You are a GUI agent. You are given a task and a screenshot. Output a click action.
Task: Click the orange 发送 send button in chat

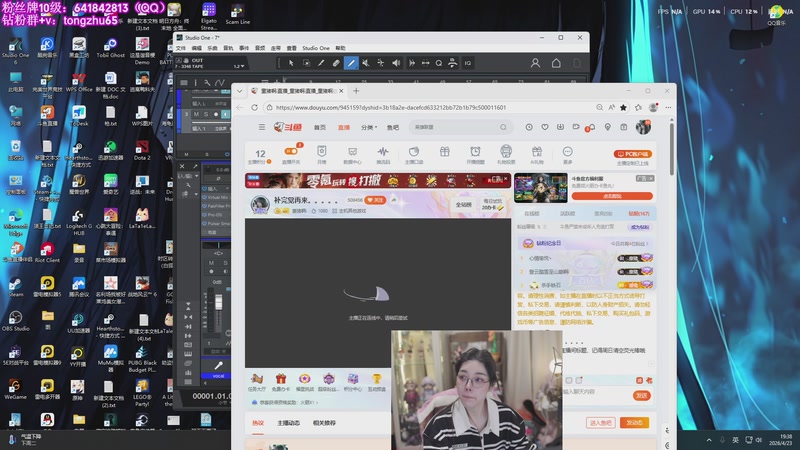point(641,395)
